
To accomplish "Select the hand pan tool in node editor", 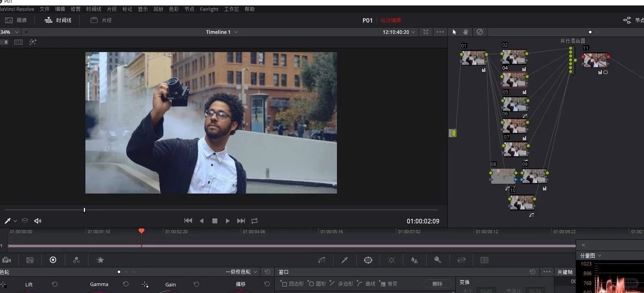I will [x=465, y=32].
